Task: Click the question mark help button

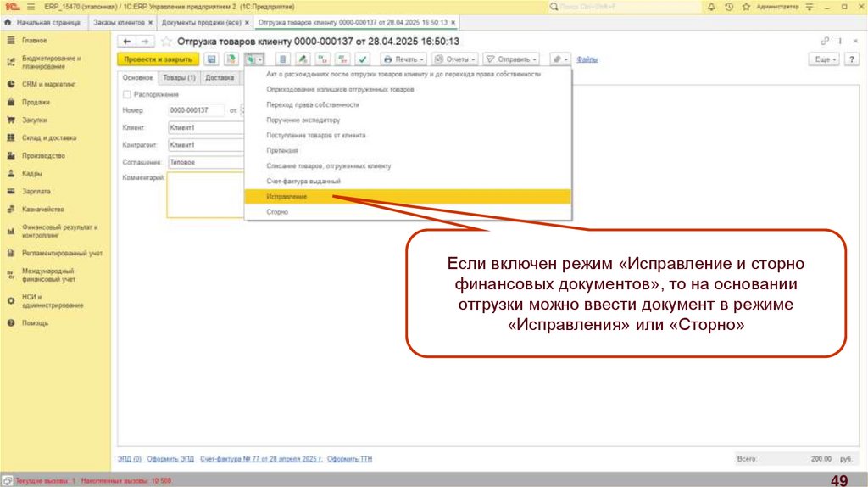Action: [x=851, y=59]
